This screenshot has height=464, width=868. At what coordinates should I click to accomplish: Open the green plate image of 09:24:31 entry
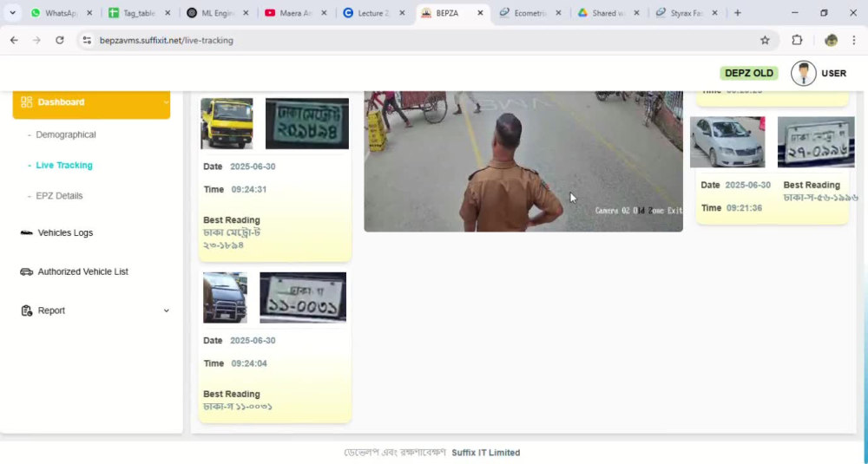pos(307,123)
